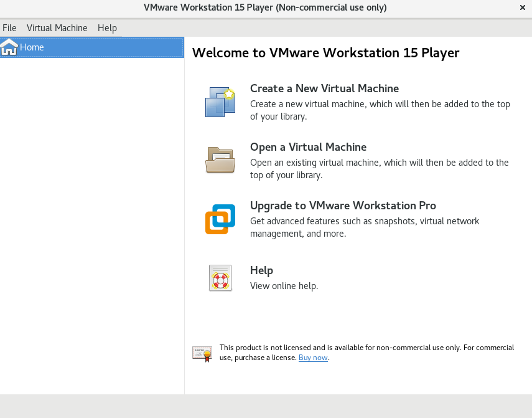Click the 'View online help.' text
532x418 pixels.
click(284, 286)
